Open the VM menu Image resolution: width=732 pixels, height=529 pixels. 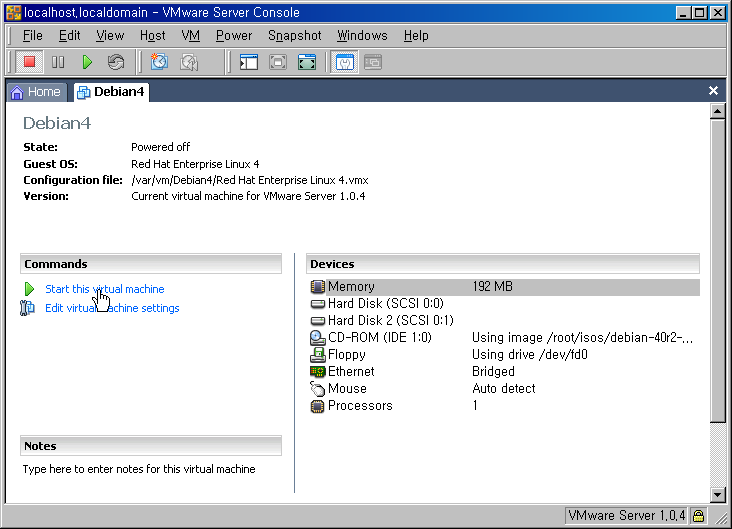click(190, 35)
